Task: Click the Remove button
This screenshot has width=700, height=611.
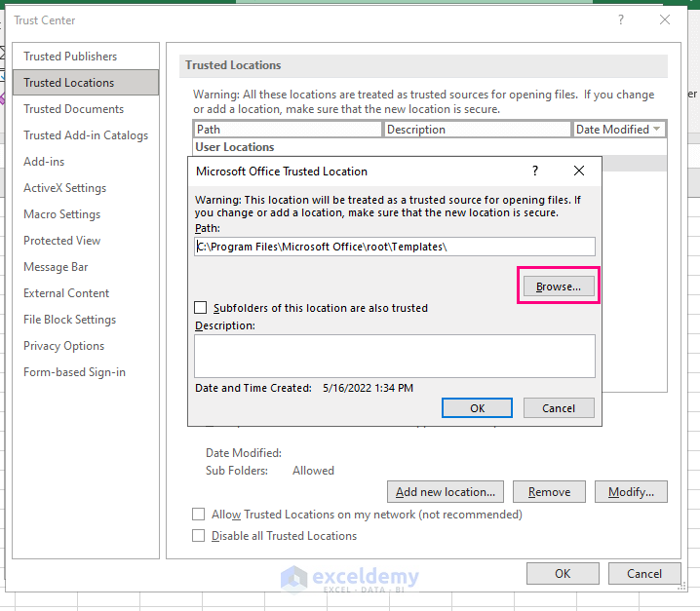Action: coord(549,491)
